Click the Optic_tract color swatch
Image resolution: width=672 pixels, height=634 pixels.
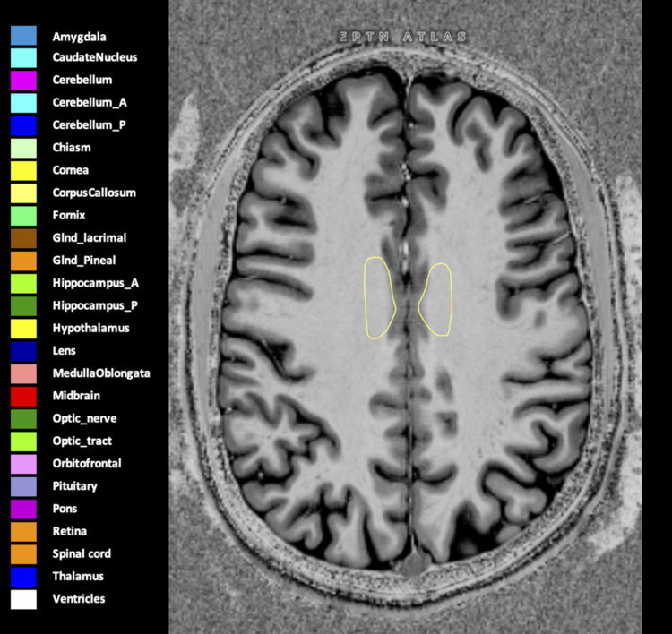point(23,441)
